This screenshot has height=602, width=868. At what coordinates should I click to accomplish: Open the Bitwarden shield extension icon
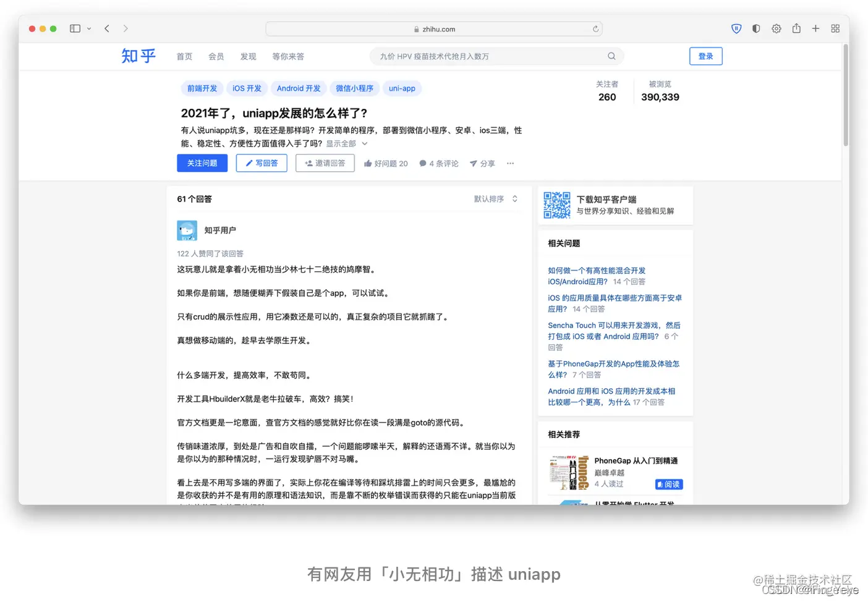(736, 28)
